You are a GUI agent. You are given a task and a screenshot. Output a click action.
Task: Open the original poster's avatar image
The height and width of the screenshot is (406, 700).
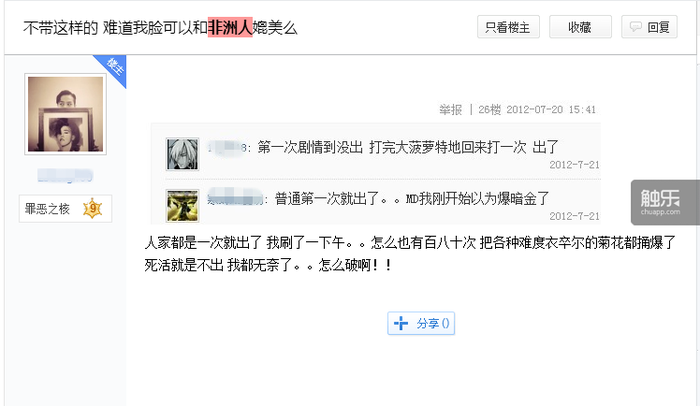click(66, 114)
